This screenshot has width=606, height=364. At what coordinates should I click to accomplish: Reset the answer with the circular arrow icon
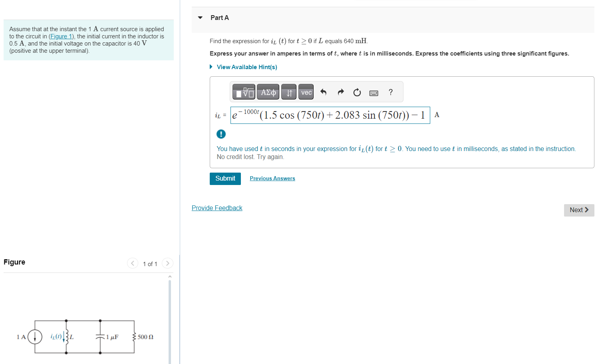coord(357,92)
